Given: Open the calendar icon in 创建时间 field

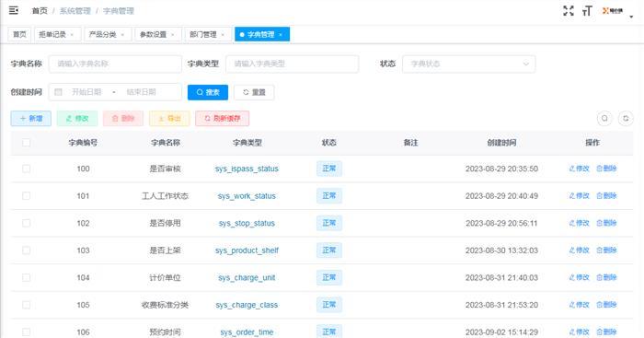Looking at the screenshot, I should pyautogui.click(x=58, y=92).
